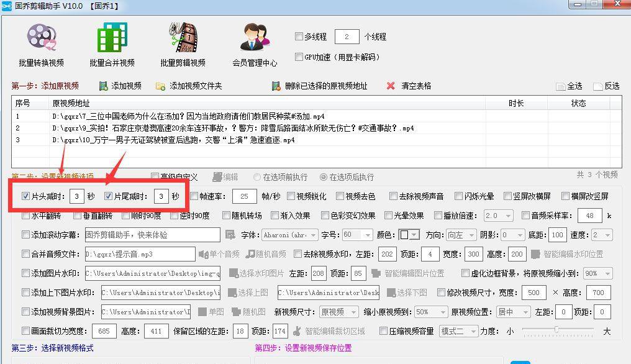Click 合并音频文件 path field 提示音.mp3
631x364 pixels.
[140, 254]
